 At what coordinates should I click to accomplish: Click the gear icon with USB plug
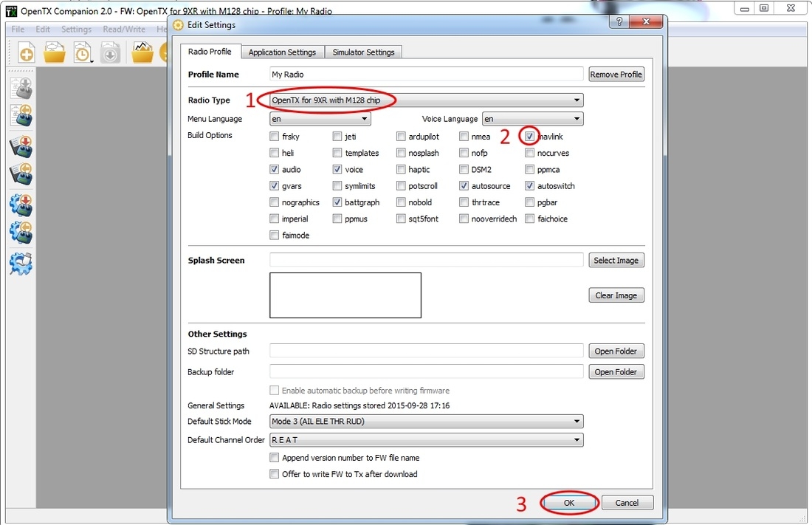[x=21, y=263]
